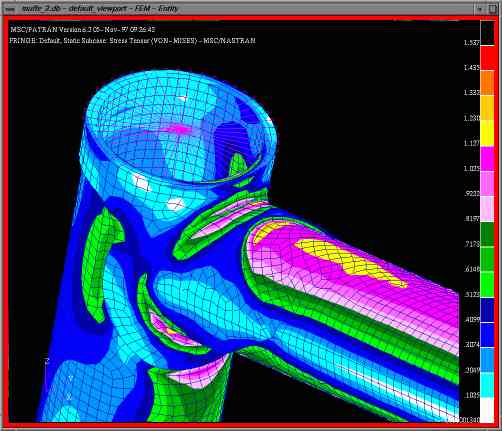The height and width of the screenshot is (431, 502).
Task: Click the minimize dot button in title bar
Action: pyautogui.click(x=480, y=9)
